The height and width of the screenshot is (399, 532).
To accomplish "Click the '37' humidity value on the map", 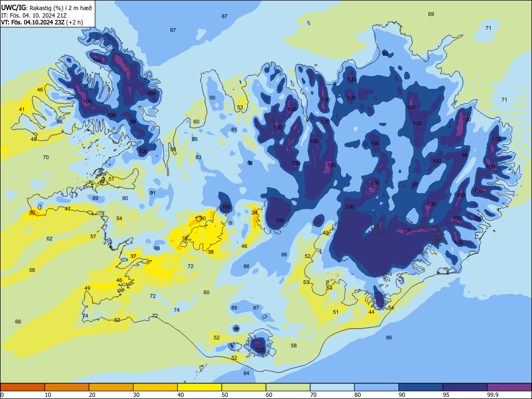I will click(133, 256).
